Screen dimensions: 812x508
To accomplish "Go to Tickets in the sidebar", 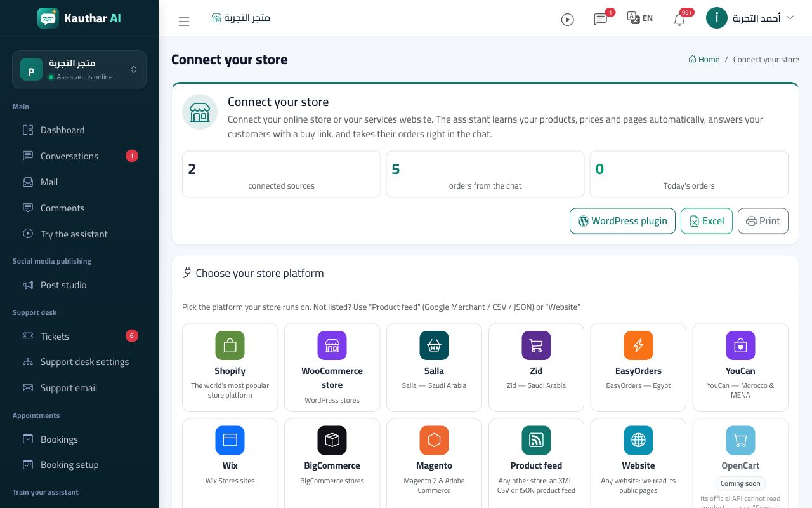I will (79, 337).
